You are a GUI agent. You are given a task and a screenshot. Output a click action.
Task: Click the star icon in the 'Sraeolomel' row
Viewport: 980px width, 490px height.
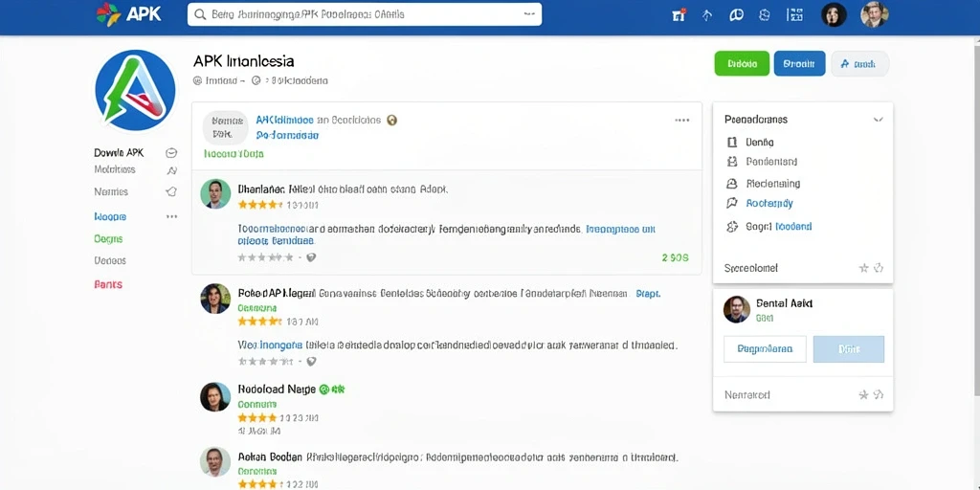click(864, 268)
